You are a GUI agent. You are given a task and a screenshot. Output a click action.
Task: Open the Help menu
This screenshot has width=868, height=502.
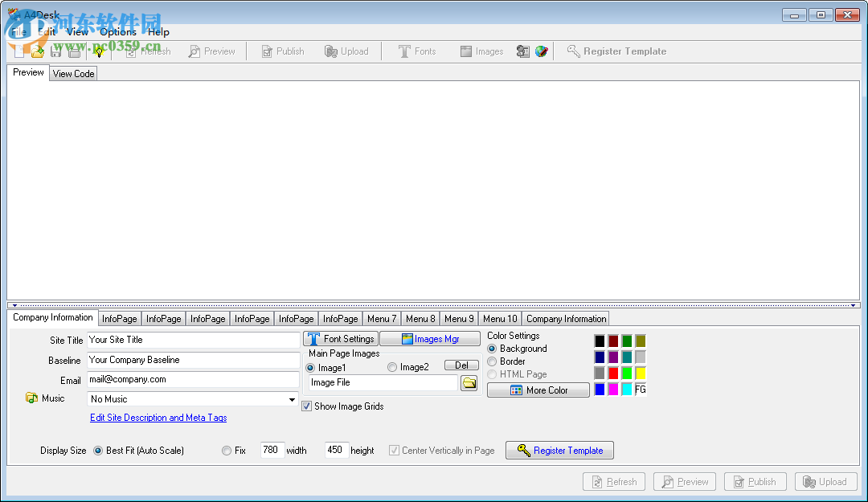[158, 32]
